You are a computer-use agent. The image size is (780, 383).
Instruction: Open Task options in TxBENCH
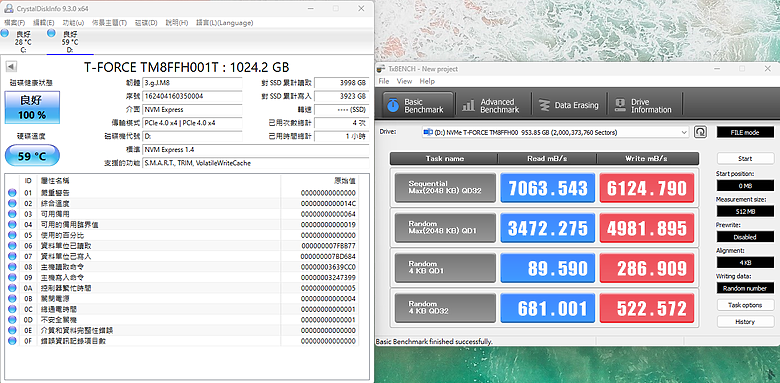point(745,305)
